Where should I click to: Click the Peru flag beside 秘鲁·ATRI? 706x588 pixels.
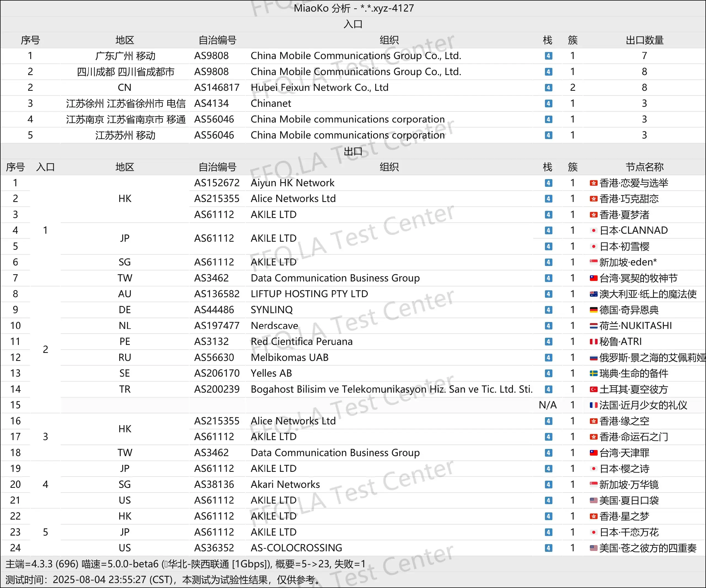tap(593, 342)
